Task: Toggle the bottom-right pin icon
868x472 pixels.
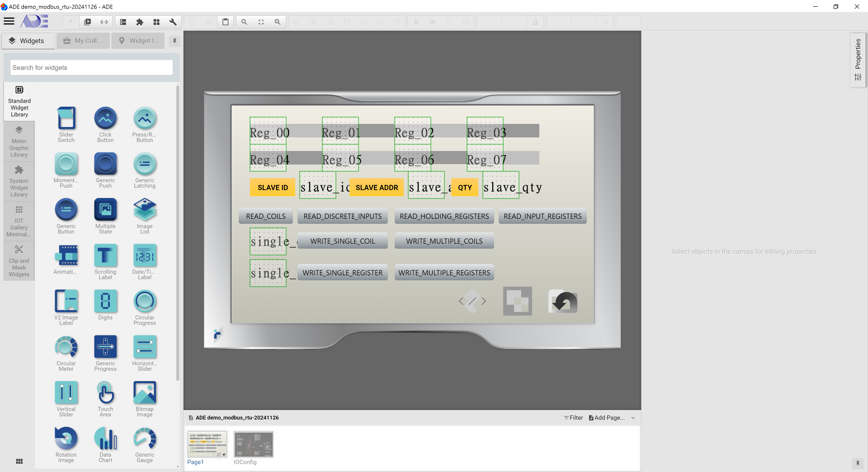Action: click(x=857, y=463)
